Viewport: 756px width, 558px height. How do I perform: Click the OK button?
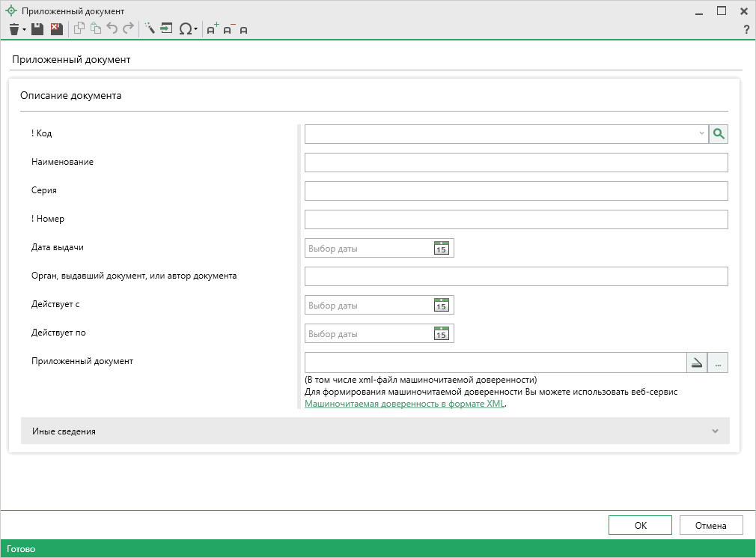pos(640,525)
